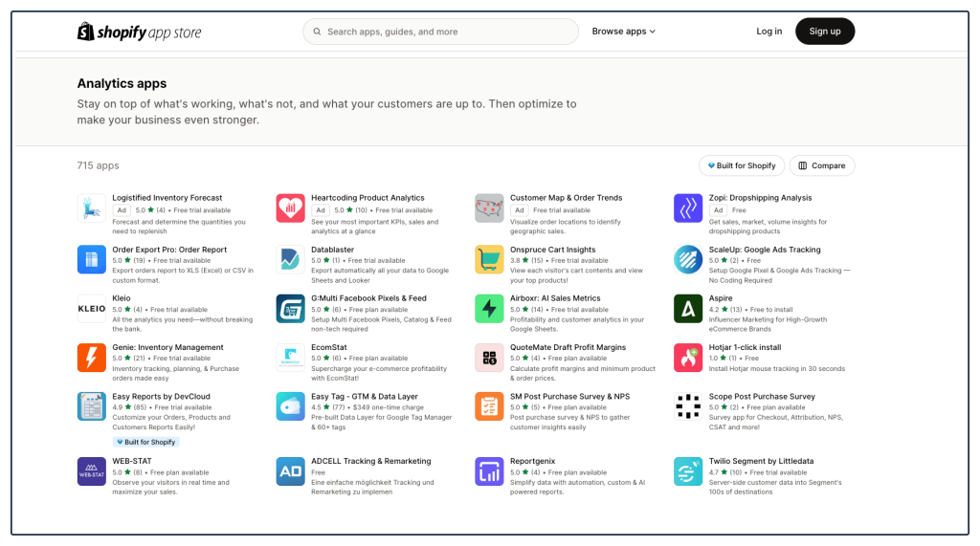Click the ADCELL Tracking & Remarketing title
This screenshot has height=546, width=980.
coord(370,461)
